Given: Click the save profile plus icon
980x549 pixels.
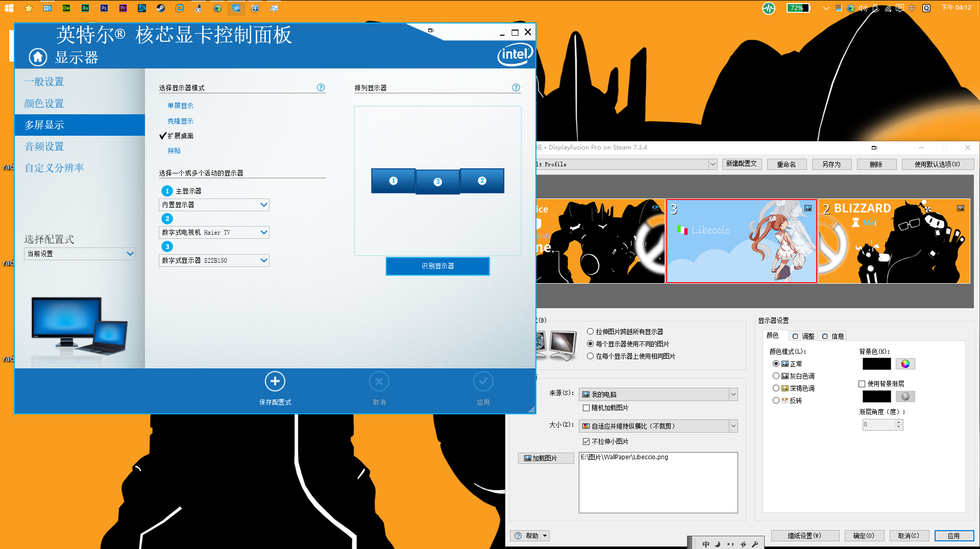Looking at the screenshot, I should pyautogui.click(x=275, y=381).
